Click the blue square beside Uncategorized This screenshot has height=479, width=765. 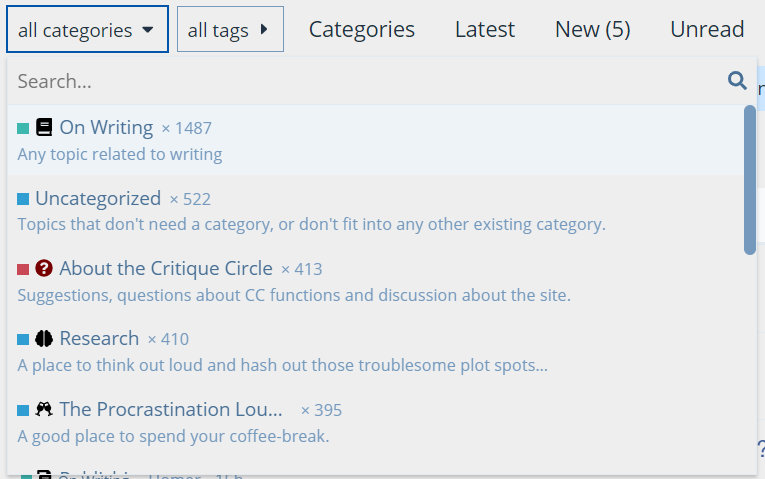point(23,199)
